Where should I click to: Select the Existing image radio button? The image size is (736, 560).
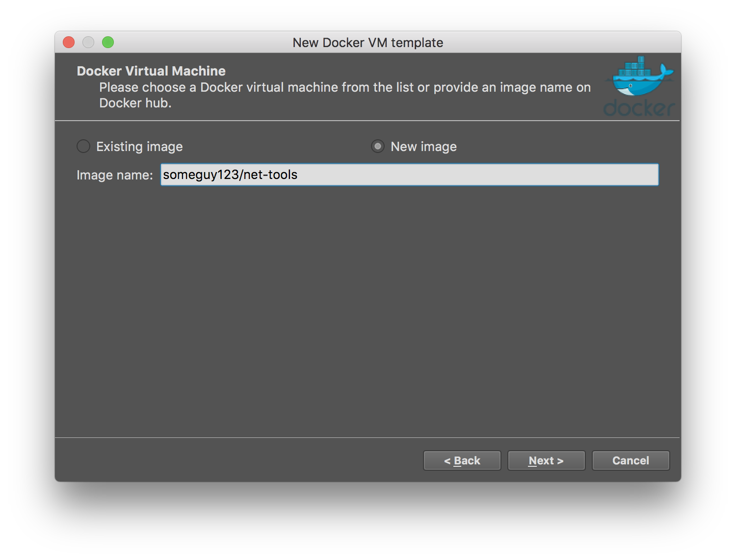pos(83,146)
